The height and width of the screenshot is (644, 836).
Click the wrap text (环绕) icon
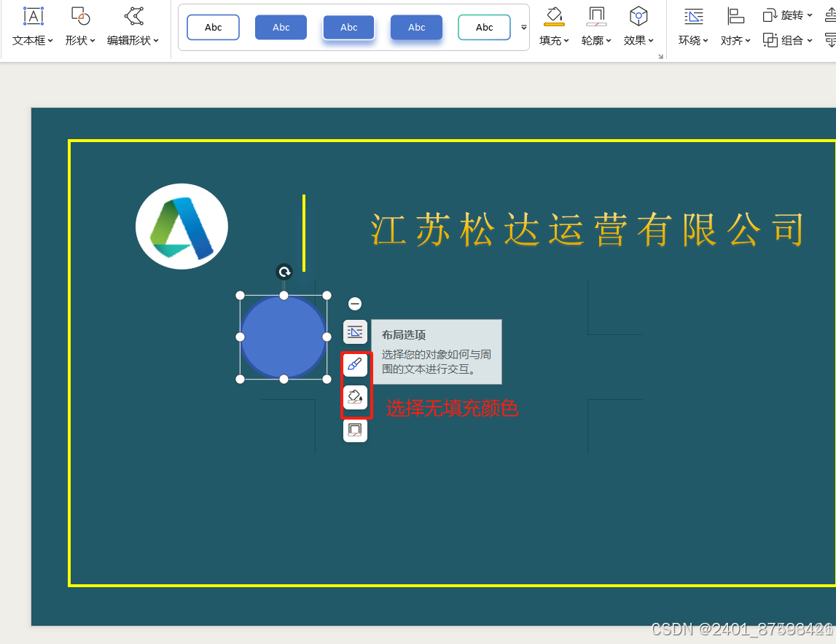point(693,17)
